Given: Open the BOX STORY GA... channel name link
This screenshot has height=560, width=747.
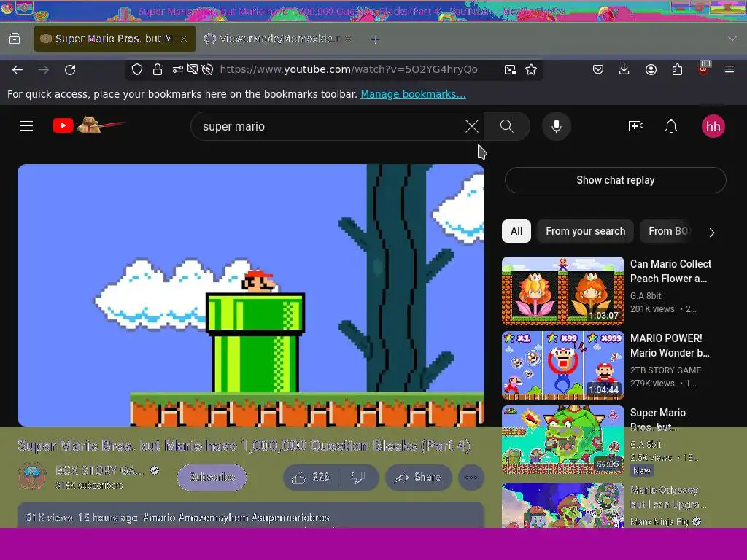Looking at the screenshot, I should 99,470.
